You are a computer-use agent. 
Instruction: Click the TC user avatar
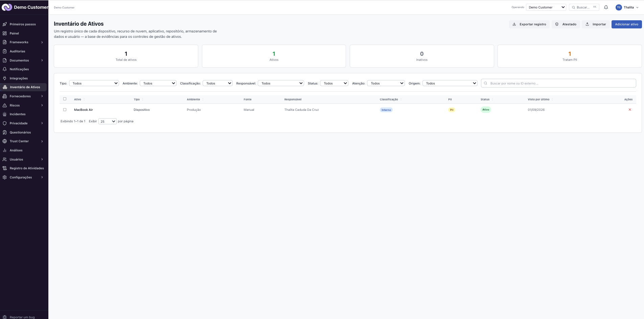tap(619, 7)
